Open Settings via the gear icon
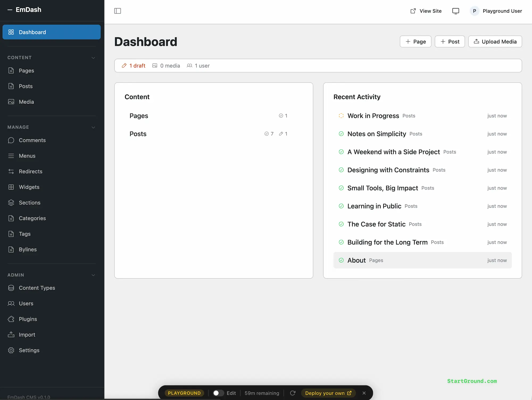 coord(11,350)
